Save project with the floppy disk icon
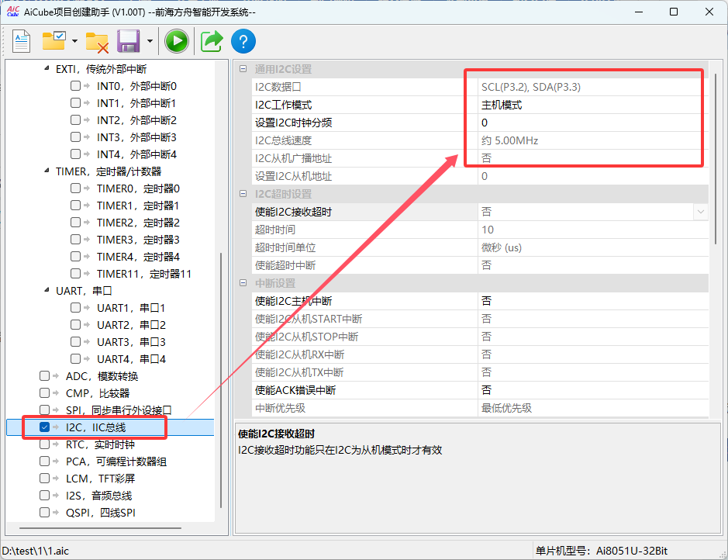This screenshot has width=728, height=560. (129, 41)
